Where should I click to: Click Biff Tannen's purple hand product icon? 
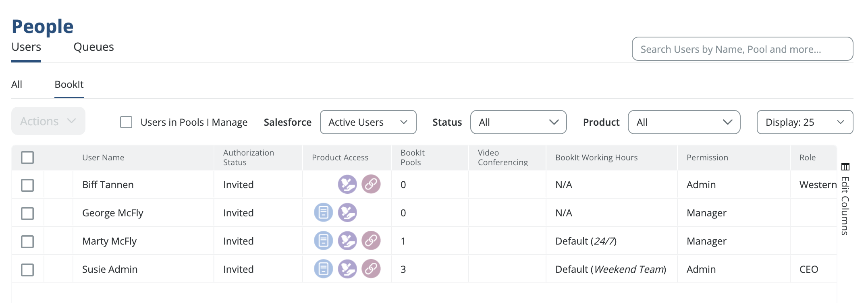pyautogui.click(x=347, y=185)
